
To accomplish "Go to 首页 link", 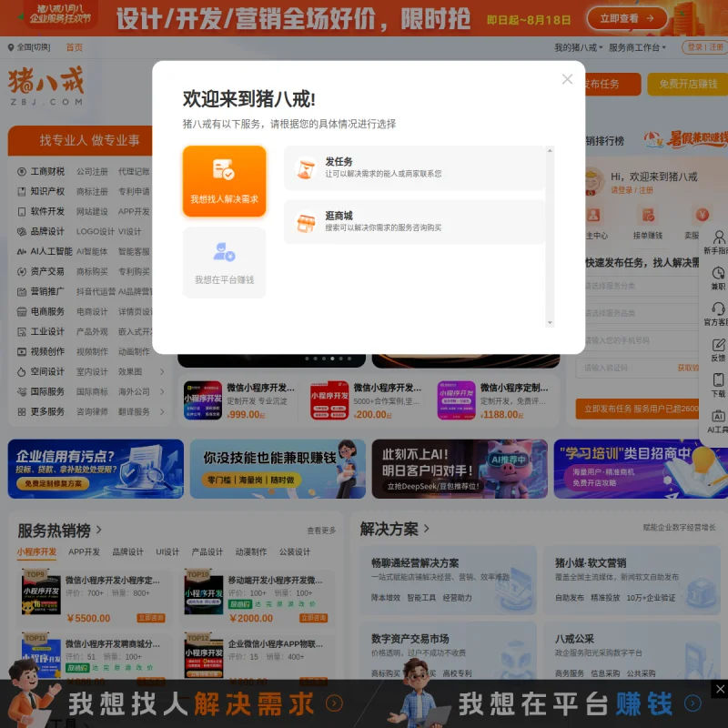I will point(75,47).
